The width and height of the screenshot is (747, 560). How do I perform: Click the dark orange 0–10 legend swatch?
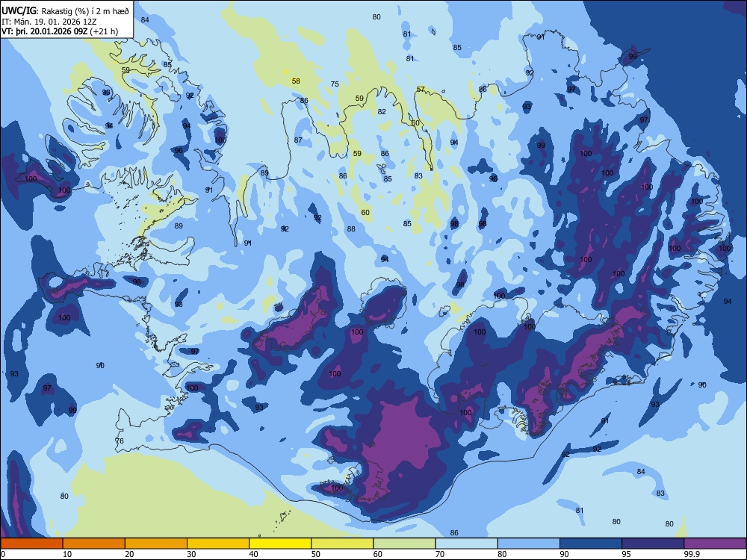(x=31, y=544)
